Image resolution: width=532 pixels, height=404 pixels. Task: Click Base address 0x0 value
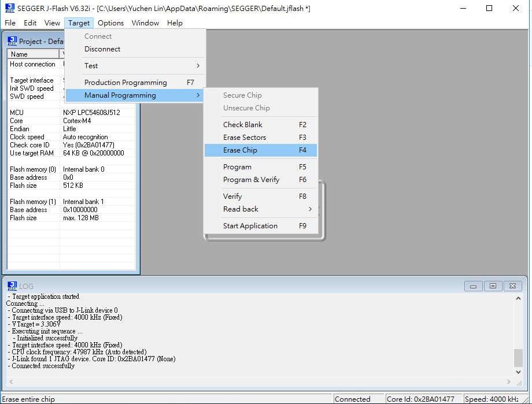(68, 177)
